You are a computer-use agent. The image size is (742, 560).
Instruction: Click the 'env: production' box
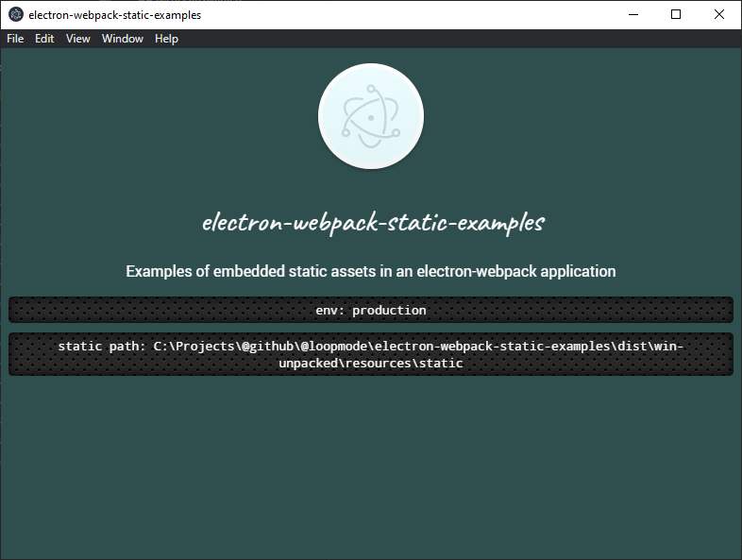[x=371, y=310]
